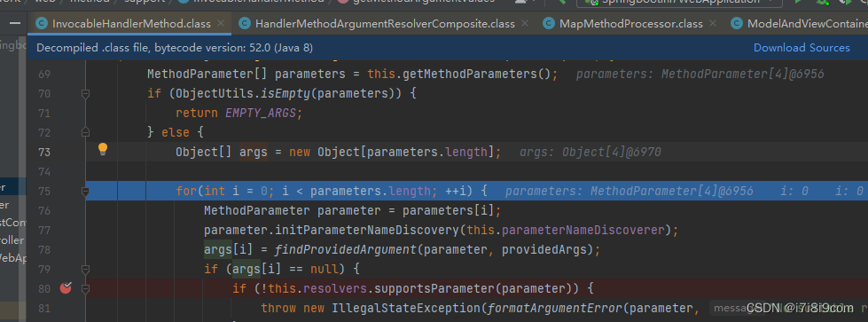The image size is (868, 322).
Task: Click the class icon on HandlerMethodArgumentResolverComposite.class tab
Action: click(x=244, y=23)
